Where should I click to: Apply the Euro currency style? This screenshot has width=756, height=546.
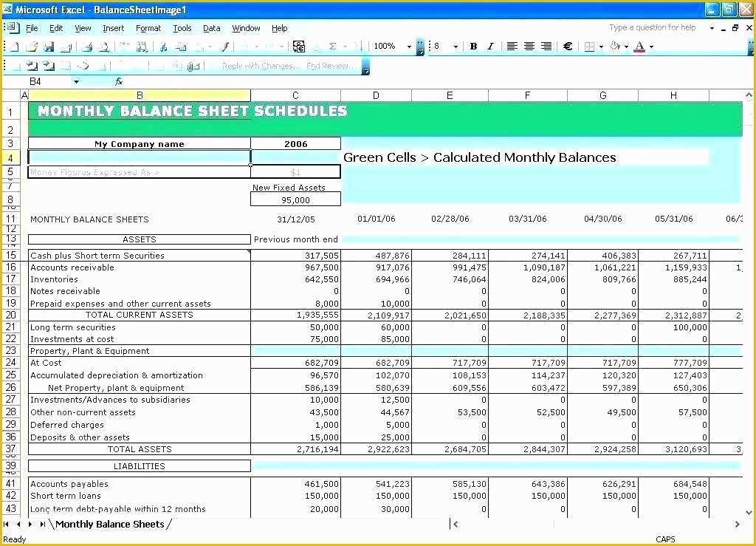coord(568,47)
